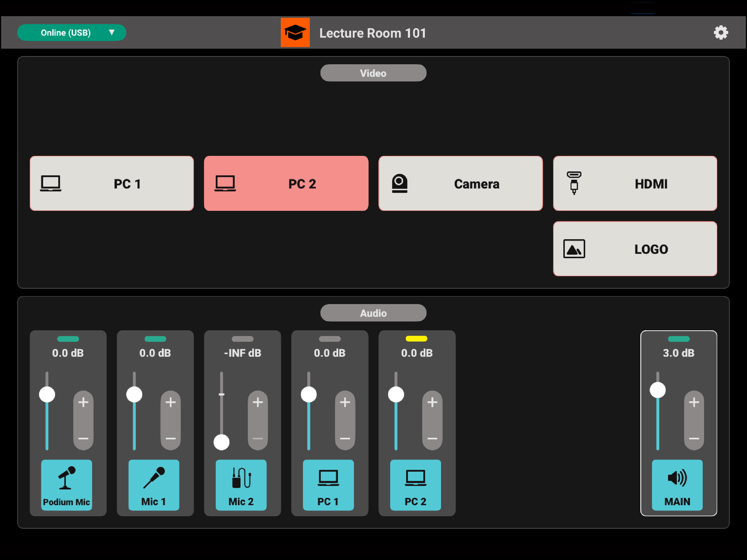Switch video to the Camera source
Screen dimensions: 747x560
click(x=460, y=183)
